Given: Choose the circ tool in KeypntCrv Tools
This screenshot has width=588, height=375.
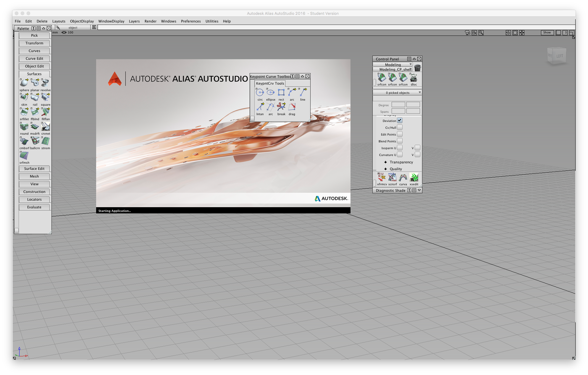Looking at the screenshot, I should [260, 92].
